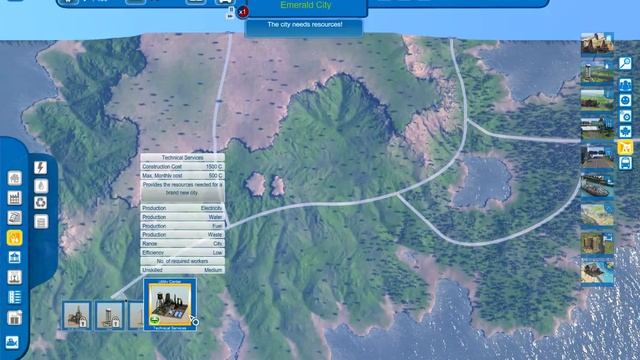Select the fuel barrel utility icon
The width and height of the screenshot is (640, 360).
(40, 221)
